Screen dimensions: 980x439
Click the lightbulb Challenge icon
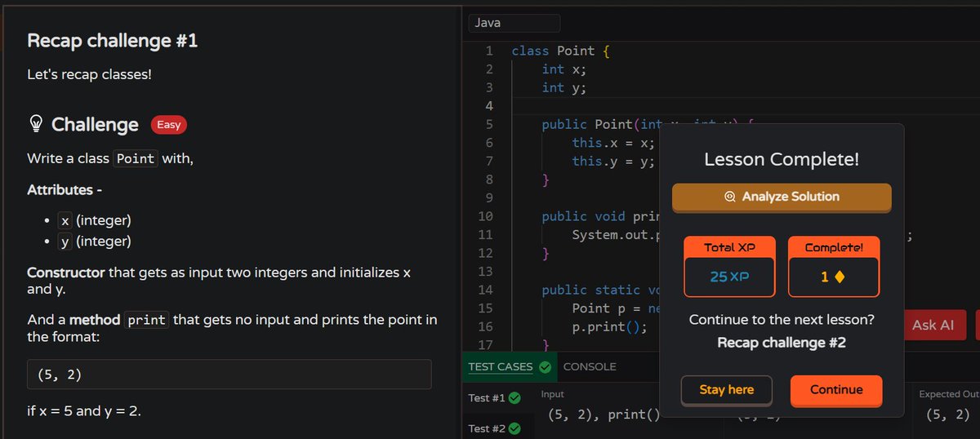point(36,124)
